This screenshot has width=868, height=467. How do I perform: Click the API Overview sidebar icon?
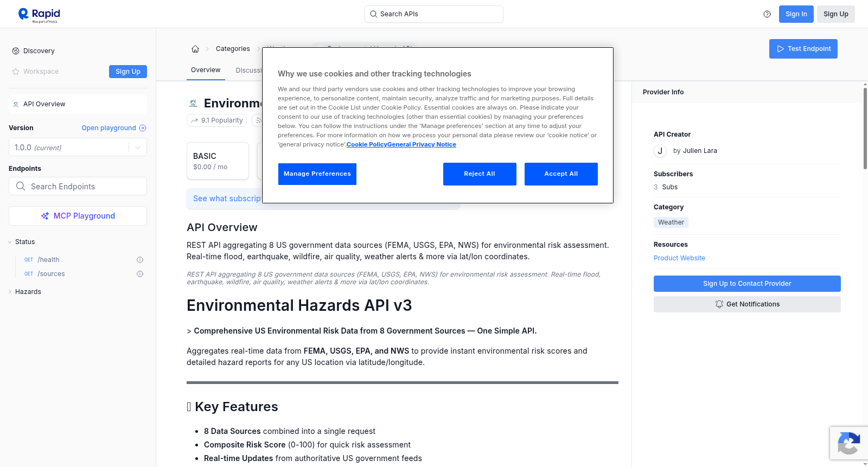16,104
